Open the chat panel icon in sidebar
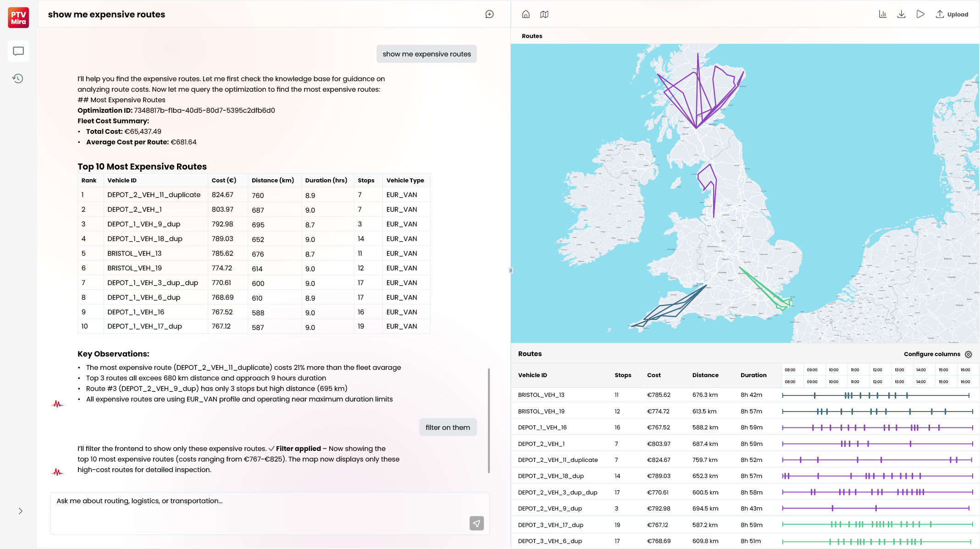 tap(18, 51)
